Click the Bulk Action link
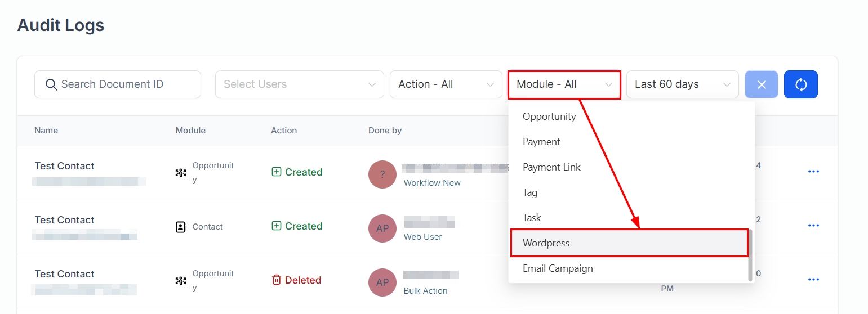The height and width of the screenshot is (314, 868). coord(425,291)
